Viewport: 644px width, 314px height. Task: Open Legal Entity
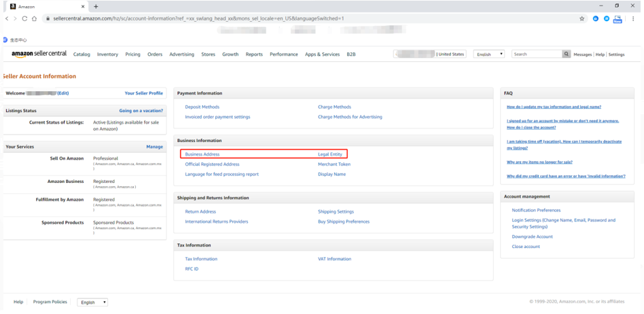pyautogui.click(x=329, y=154)
